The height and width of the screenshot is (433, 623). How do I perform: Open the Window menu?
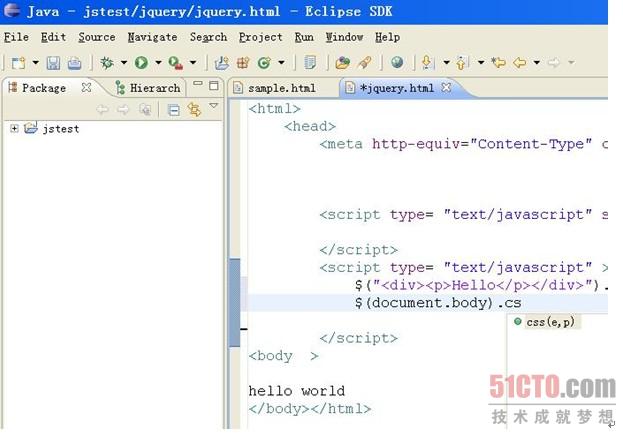coord(344,37)
